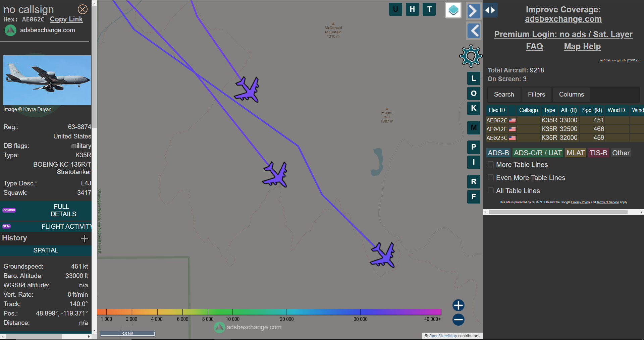This screenshot has width=644, height=340.
Task: Click the I map button
Action: [474, 162]
